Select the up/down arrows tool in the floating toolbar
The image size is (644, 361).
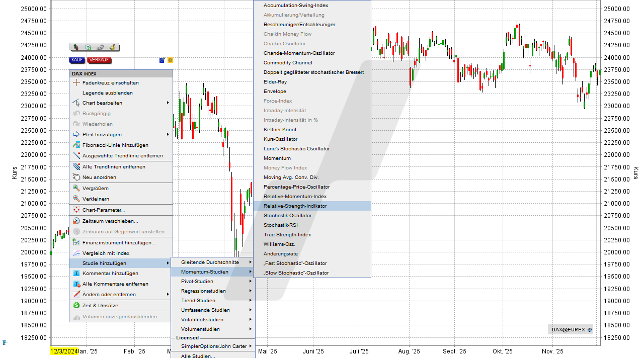point(75,47)
